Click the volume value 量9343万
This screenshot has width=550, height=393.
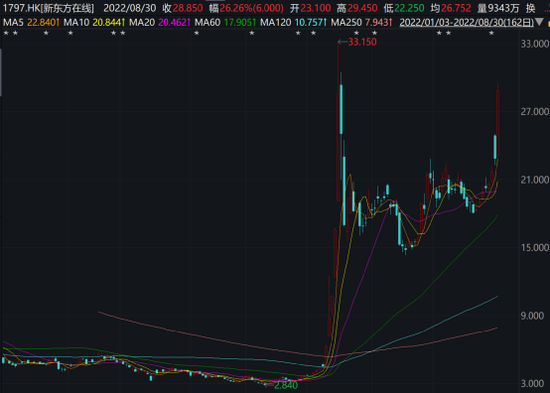coord(498,8)
